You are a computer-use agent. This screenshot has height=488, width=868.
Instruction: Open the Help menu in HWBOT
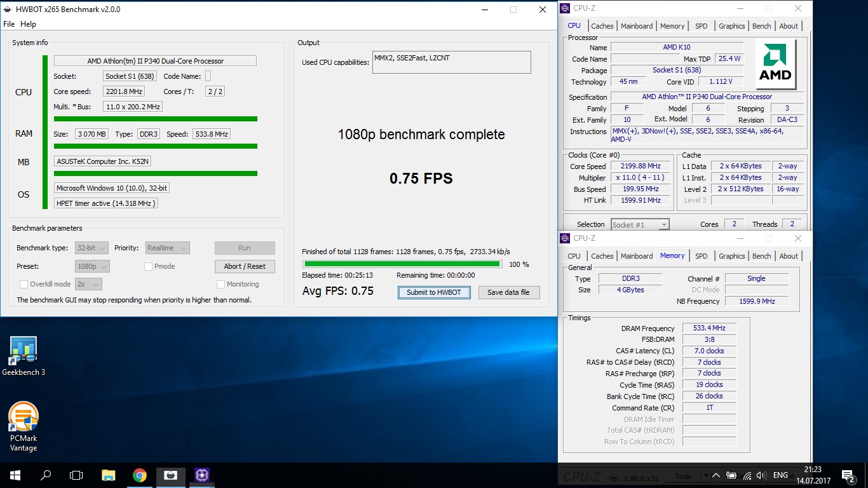click(x=28, y=24)
